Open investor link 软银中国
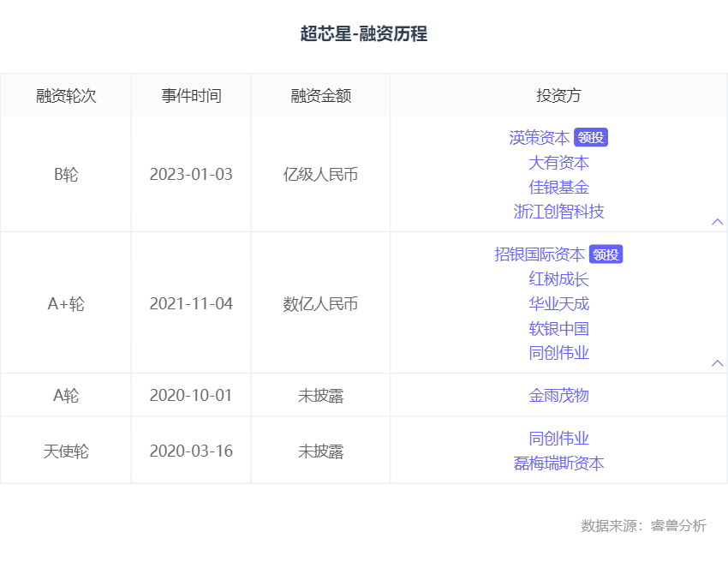Viewport: 728px width, 562px height. pyautogui.click(x=558, y=328)
